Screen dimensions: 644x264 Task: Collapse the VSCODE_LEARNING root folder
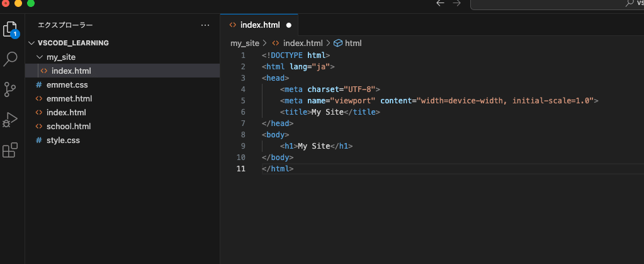click(x=33, y=43)
